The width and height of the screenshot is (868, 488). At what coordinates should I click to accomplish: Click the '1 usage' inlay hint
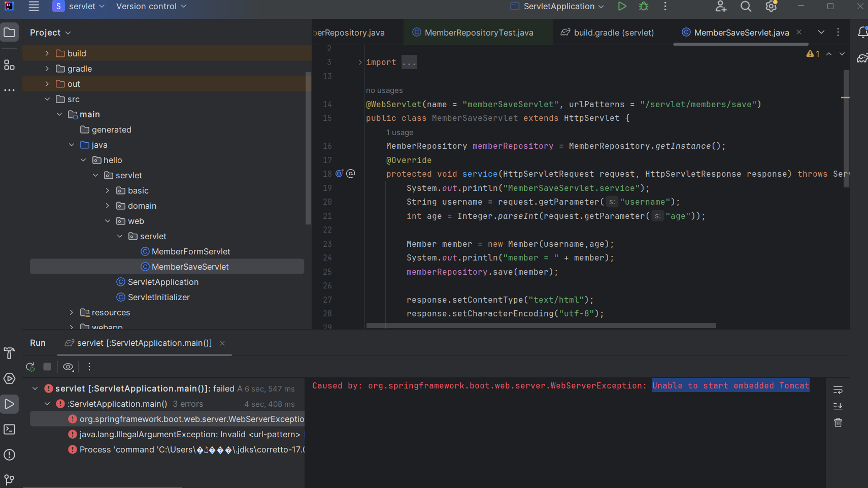pyautogui.click(x=400, y=133)
